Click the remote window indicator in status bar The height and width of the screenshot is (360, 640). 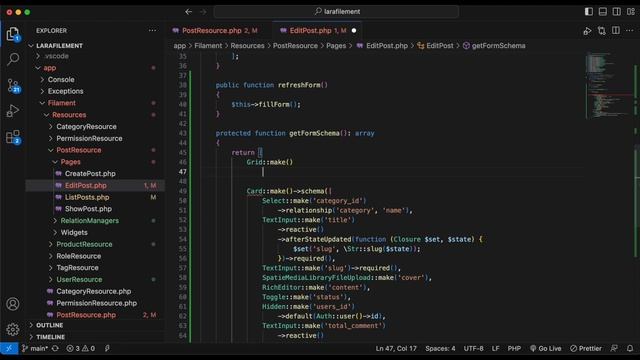(9, 348)
